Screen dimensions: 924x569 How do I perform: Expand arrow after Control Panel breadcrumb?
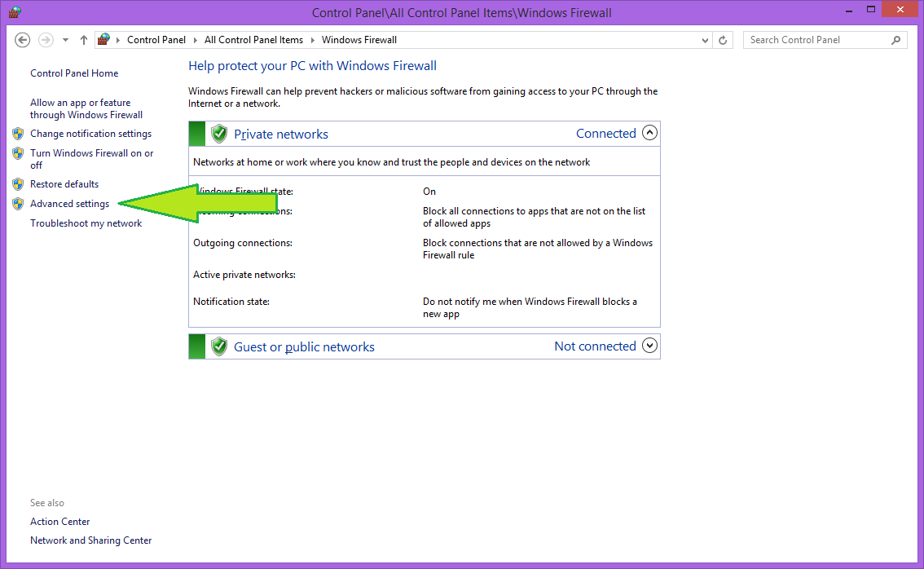(195, 40)
